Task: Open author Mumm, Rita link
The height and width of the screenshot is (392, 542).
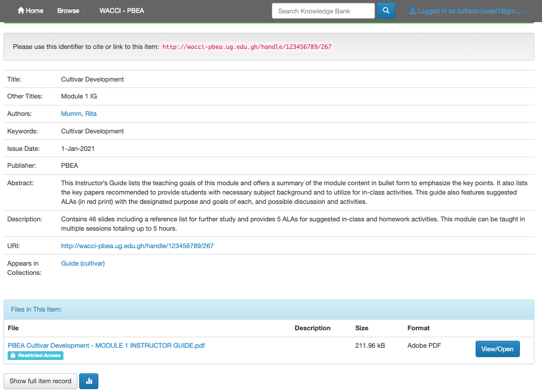Action: (79, 114)
